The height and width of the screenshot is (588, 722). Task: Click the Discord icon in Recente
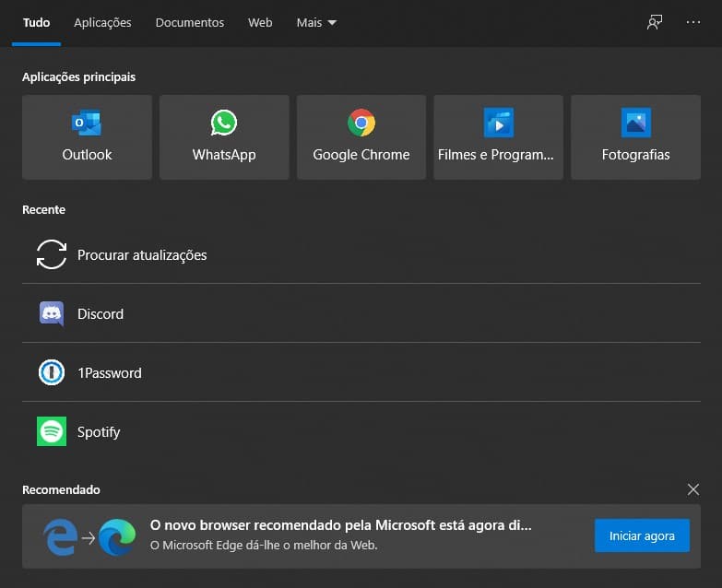coord(52,313)
